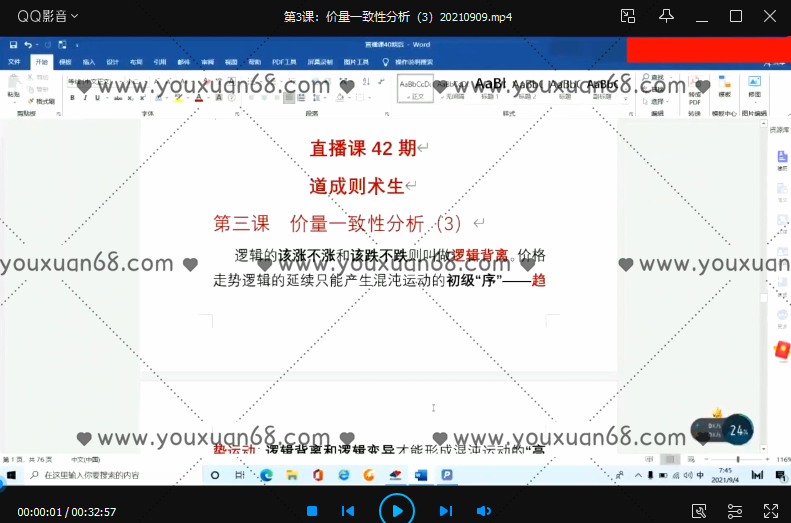This screenshot has width=791, height=523.
Task: Open the paragraph dialog launcher
Action: [x=387, y=114]
